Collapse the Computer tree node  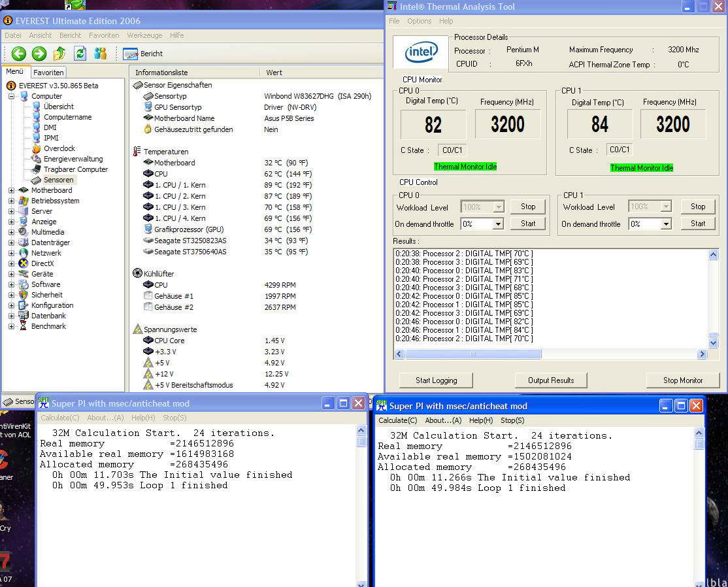click(11, 96)
